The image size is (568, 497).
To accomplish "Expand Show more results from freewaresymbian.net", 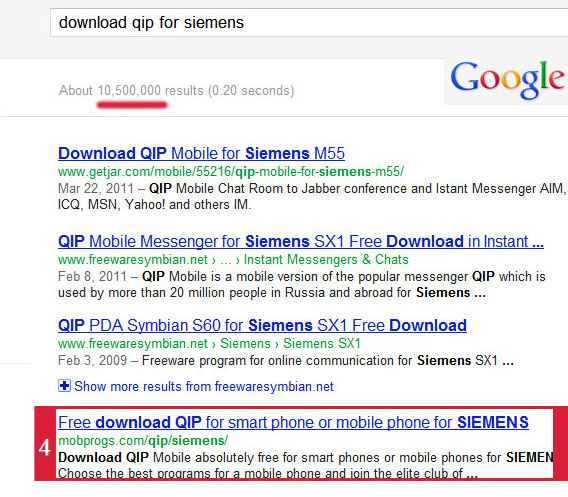I will (x=204, y=387).
